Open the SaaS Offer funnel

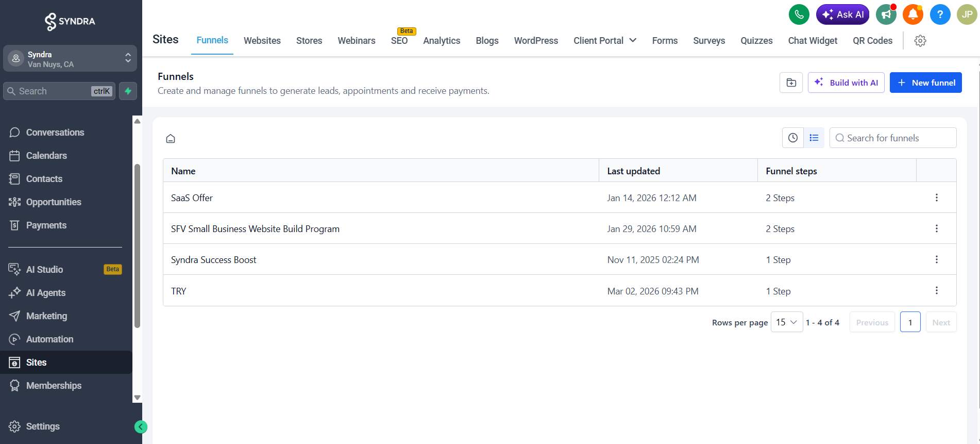[x=192, y=198]
